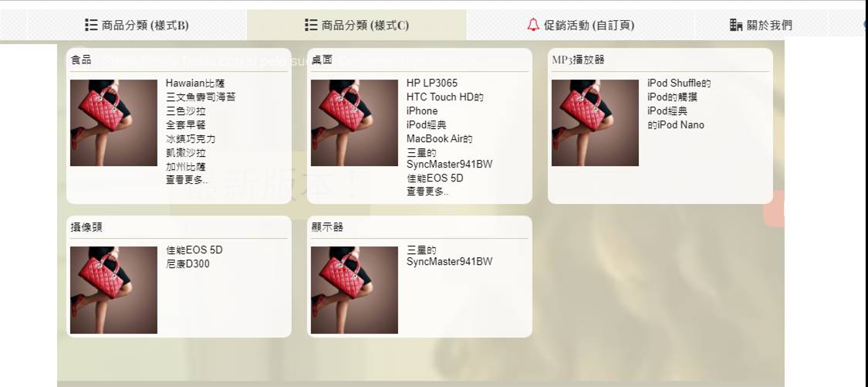Expand 查看更多 in the 食品 panel
Screen dimensions: 868x387
(187, 180)
